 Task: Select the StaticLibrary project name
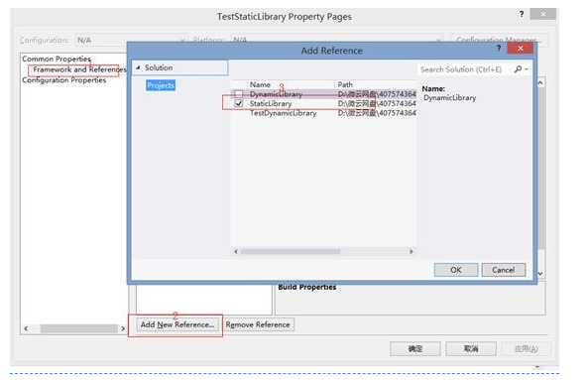point(271,103)
